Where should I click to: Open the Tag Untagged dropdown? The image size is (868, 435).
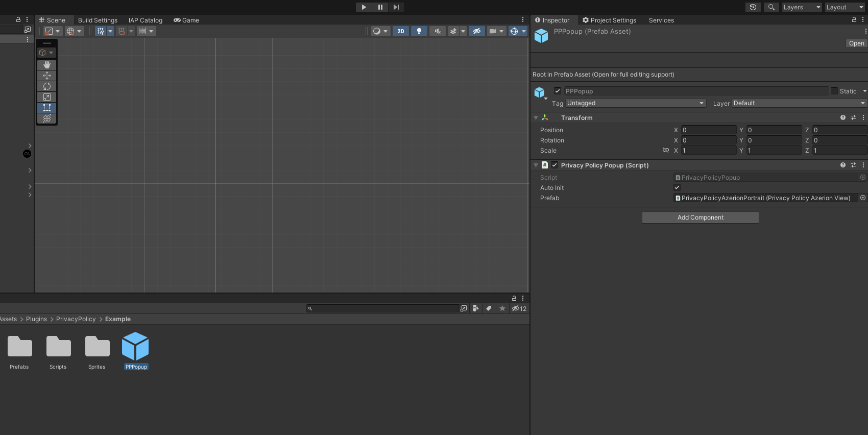(x=636, y=103)
